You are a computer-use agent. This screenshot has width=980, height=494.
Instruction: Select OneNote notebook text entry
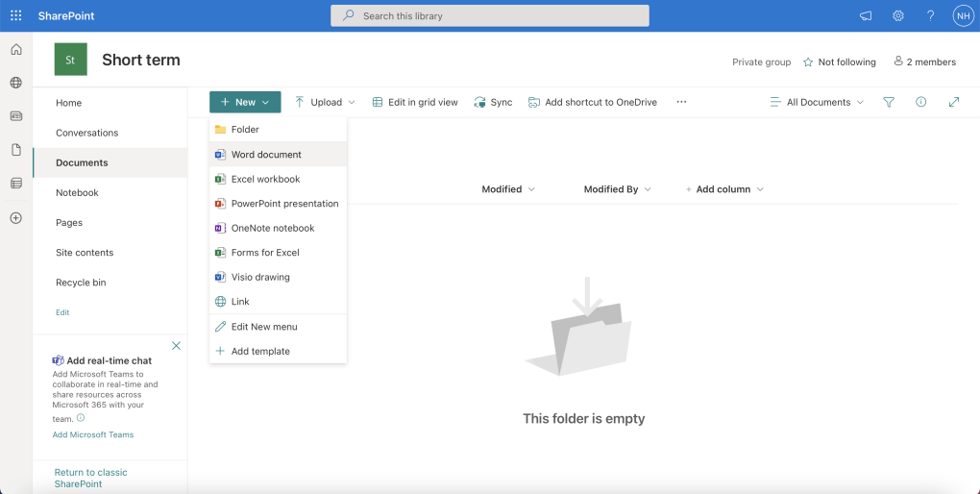[x=273, y=228]
